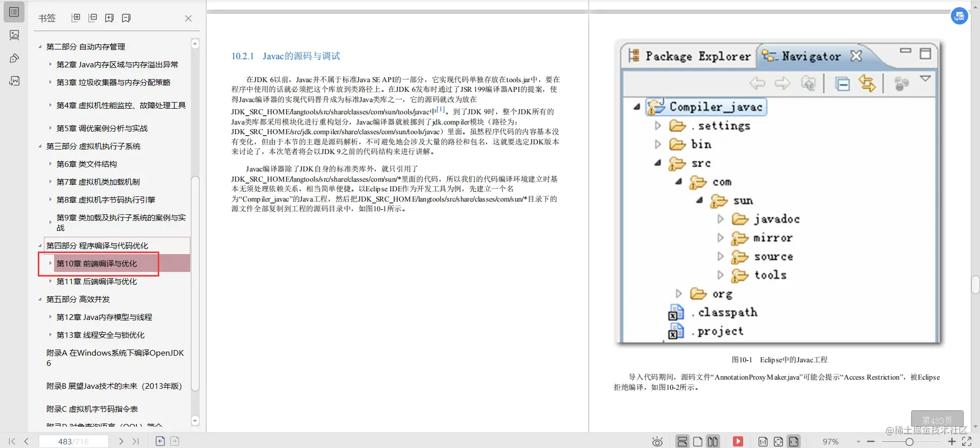The image size is (980, 448).
Task: Expand 第2章 Java内存区域与内存溢出异常
Action: pos(50,65)
